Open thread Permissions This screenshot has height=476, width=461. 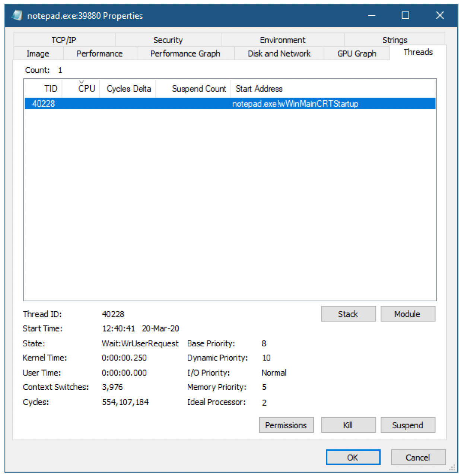pos(286,425)
